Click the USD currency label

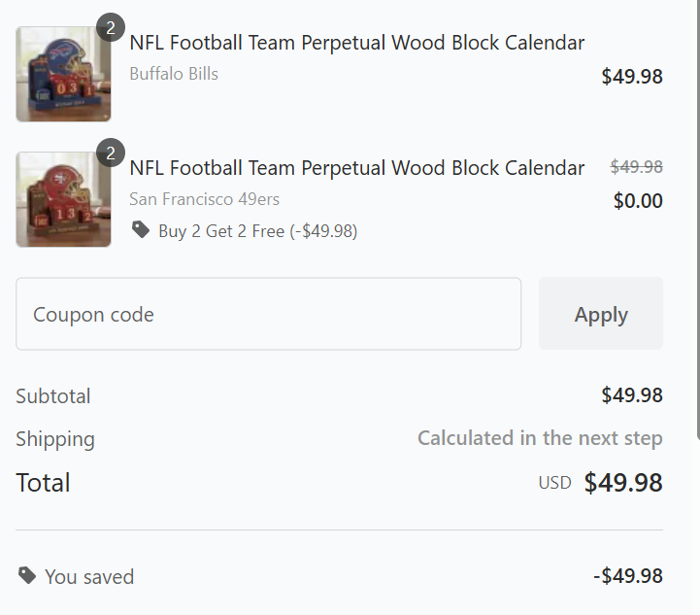[x=554, y=483]
